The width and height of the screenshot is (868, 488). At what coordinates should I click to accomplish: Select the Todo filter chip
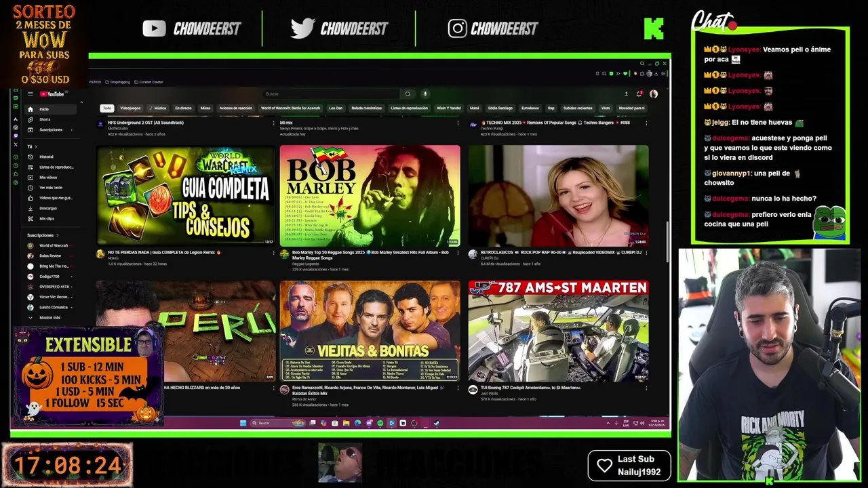click(107, 108)
